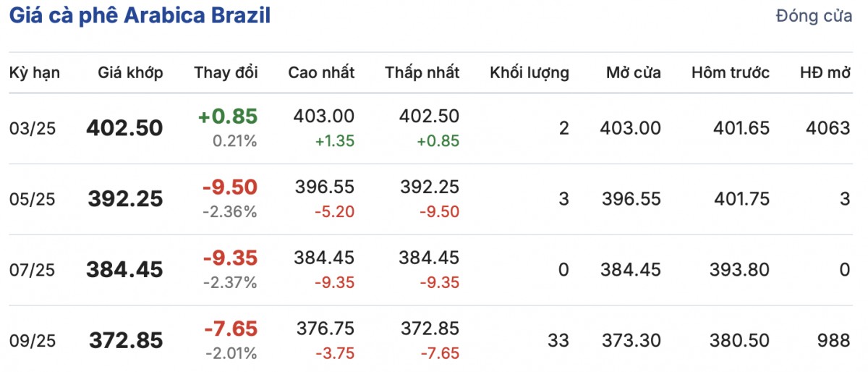The width and height of the screenshot is (868, 372).
Task: Select the previous-day price 393.80
Action: 742,271
